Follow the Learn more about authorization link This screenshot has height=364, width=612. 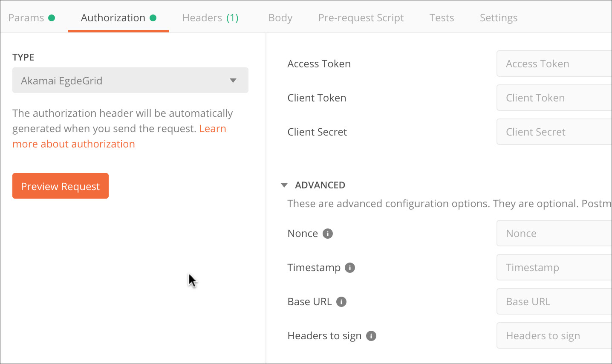coord(74,144)
